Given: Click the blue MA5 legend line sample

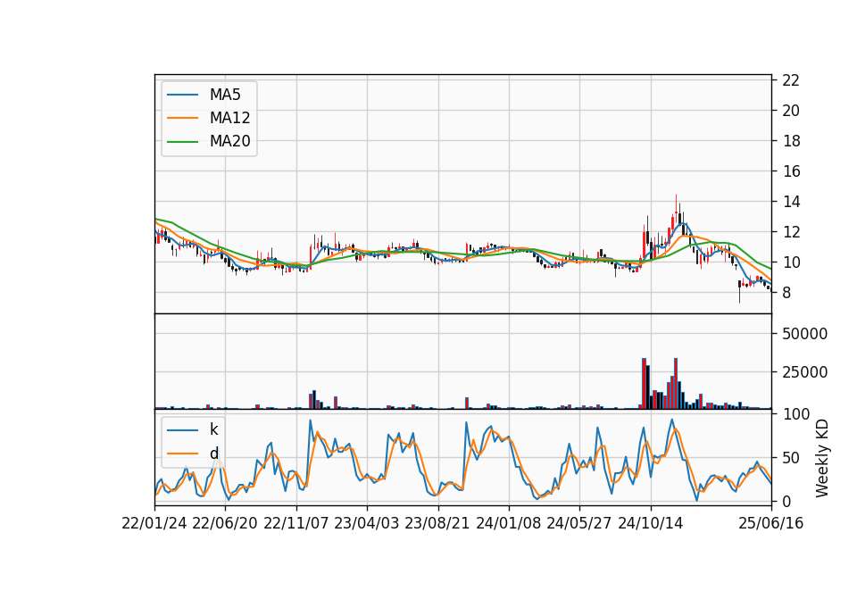Looking at the screenshot, I should point(182,95).
